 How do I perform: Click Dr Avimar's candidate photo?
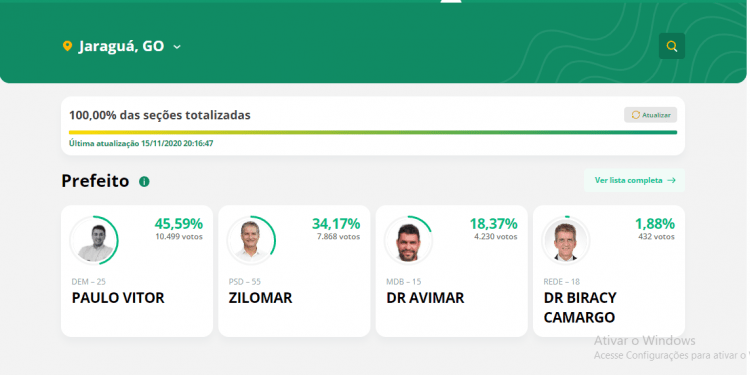[x=408, y=241]
